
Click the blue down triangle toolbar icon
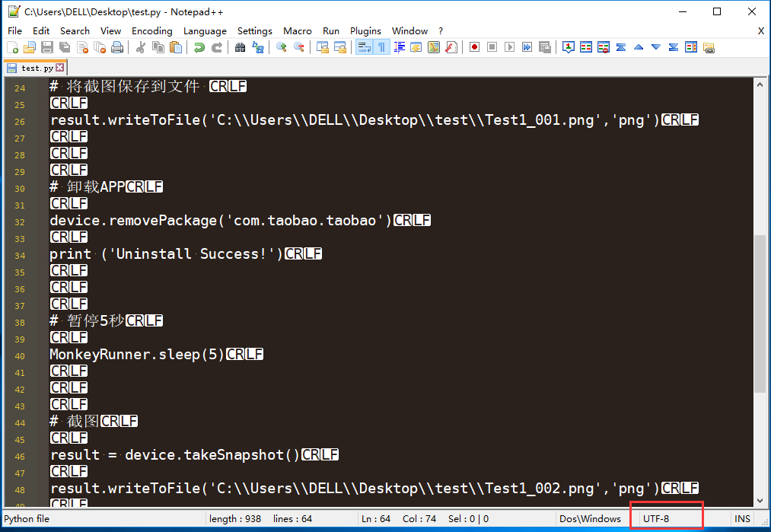[656, 48]
